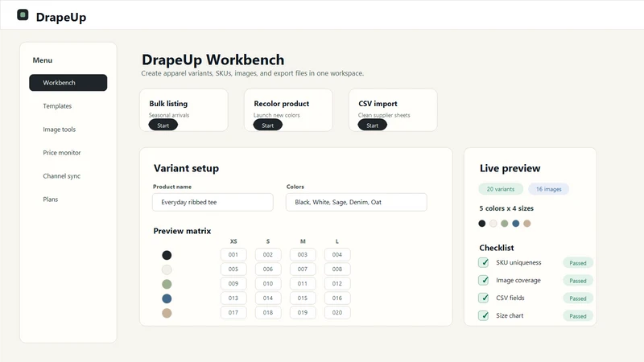
Task: Click oat dot in Live preview
Action: 527,224
